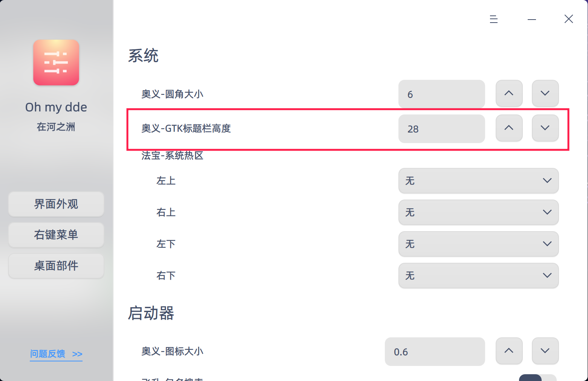The width and height of the screenshot is (588, 381).
Task: Switch to the 界面外观 section
Action: 56,204
